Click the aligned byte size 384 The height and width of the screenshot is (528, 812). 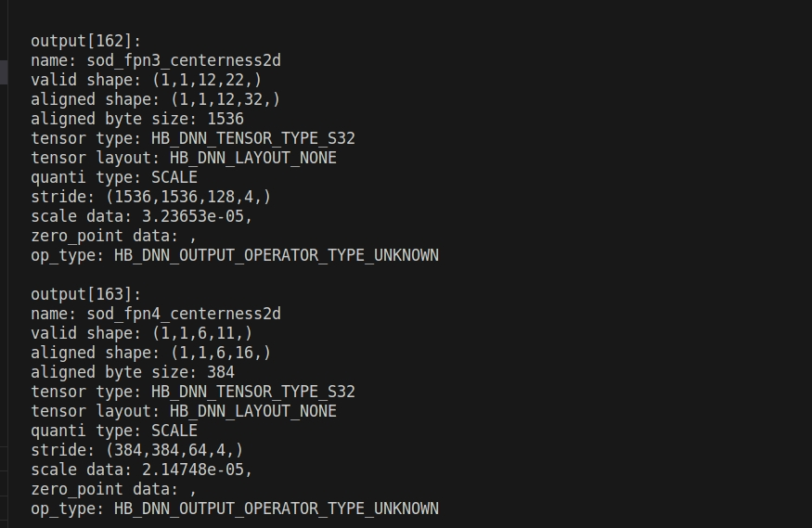[x=221, y=372]
